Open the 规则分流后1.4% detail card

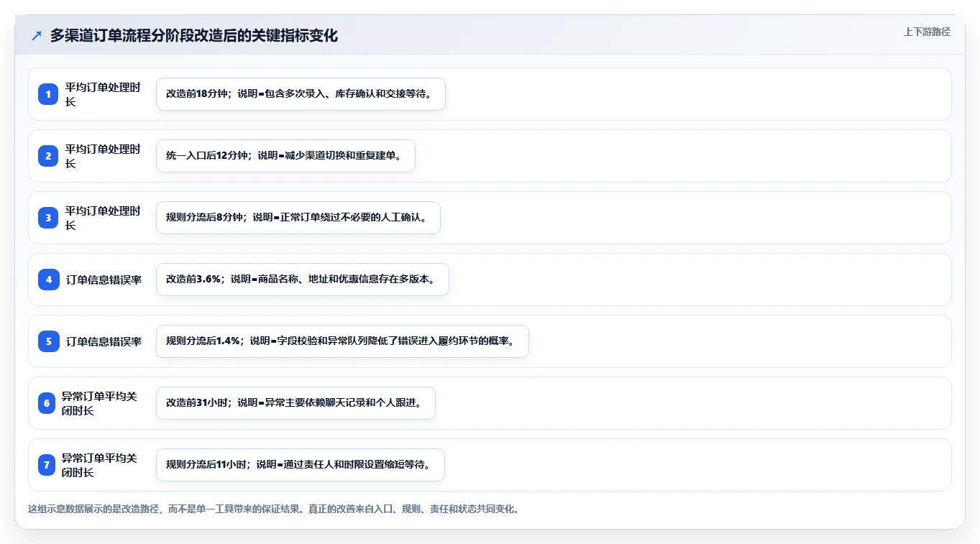[342, 341]
